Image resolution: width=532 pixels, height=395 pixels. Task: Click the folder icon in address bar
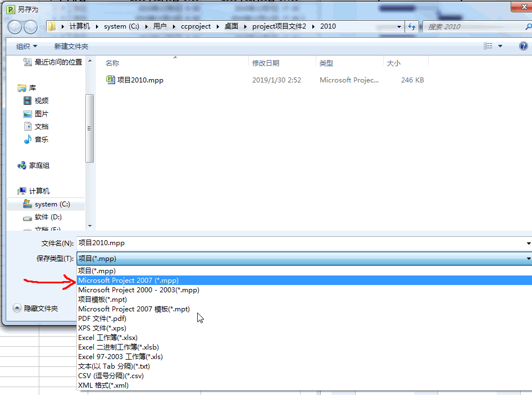pos(52,26)
